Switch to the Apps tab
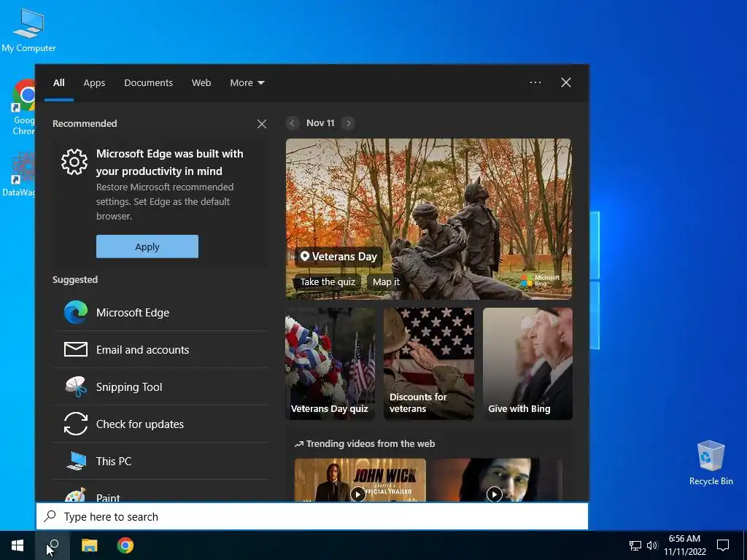Image resolution: width=747 pixels, height=560 pixels. click(94, 83)
